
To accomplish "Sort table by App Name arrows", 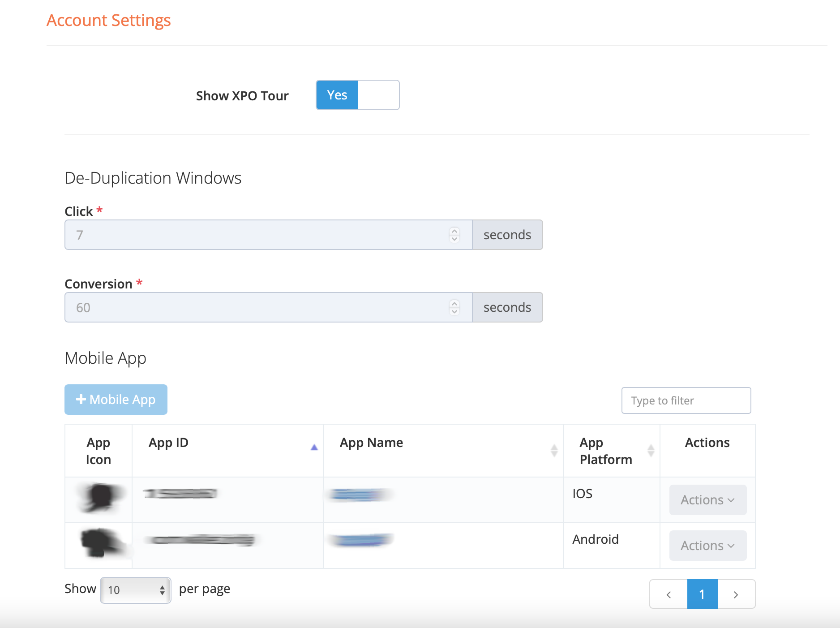I will pyautogui.click(x=554, y=451).
